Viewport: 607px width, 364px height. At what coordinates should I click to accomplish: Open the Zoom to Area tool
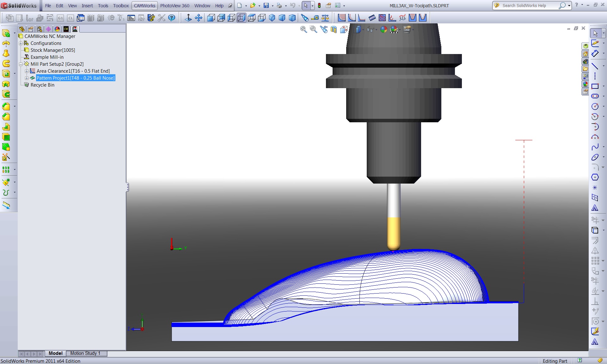point(313,29)
